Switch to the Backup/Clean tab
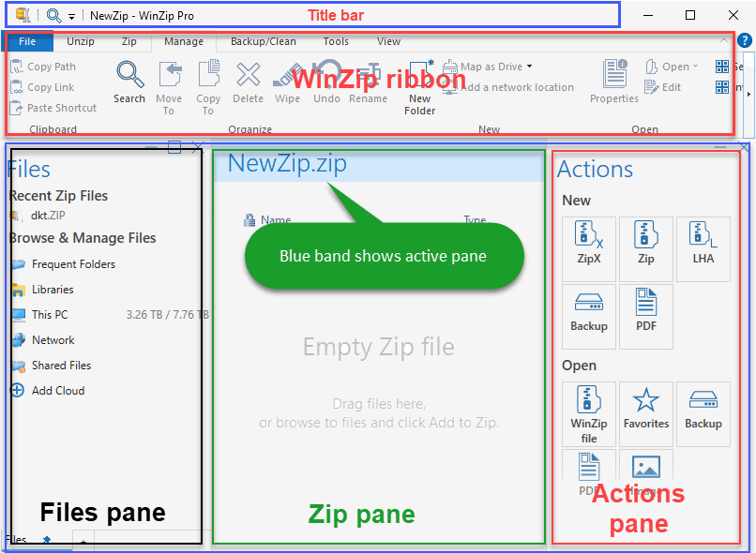The height and width of the screenshot is (553, 756). [x=264, y=41]
